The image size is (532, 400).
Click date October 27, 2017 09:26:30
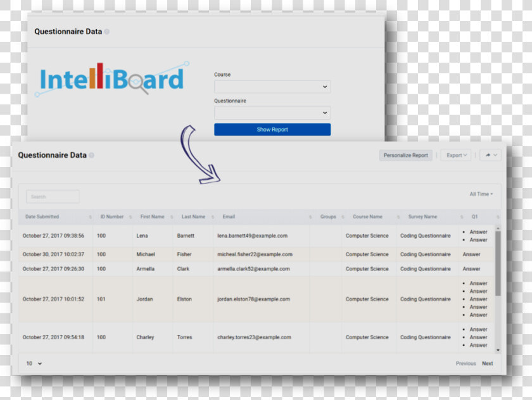pyautogui.click(x=53, y=269)
